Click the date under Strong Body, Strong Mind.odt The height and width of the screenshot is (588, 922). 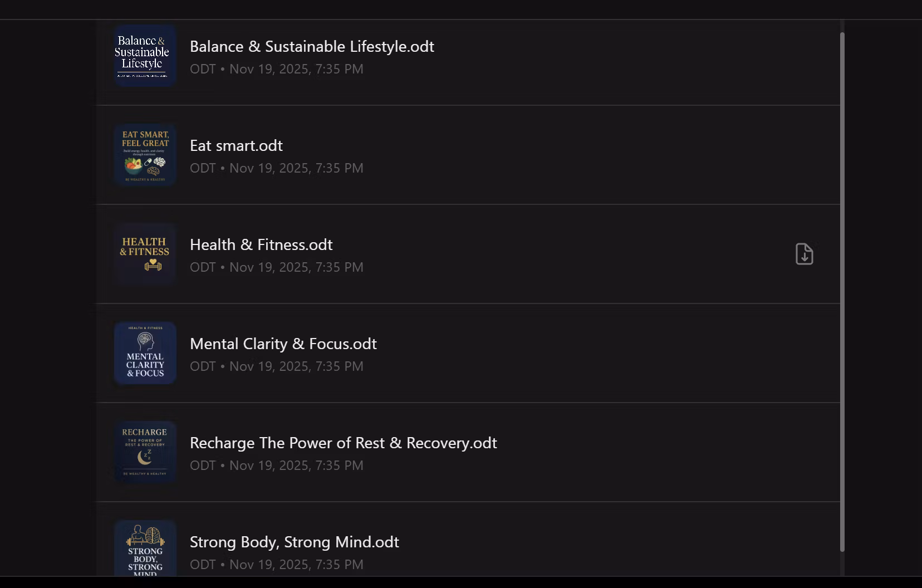(x=276, y=565)
